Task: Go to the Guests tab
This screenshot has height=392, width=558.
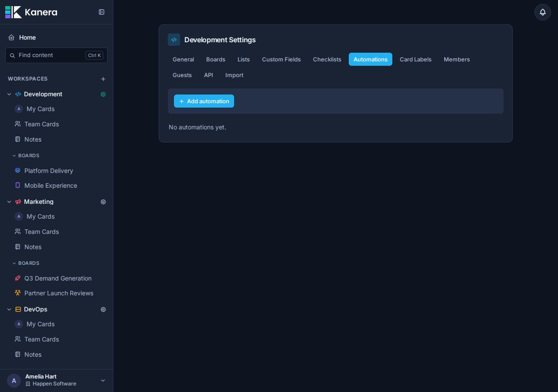Action: coord(182,75)
